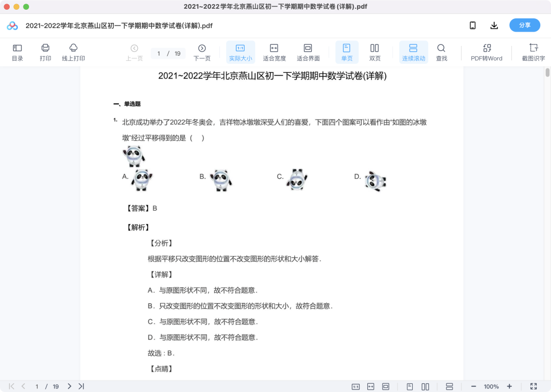Go to previous page in bottom bar
Image resolution: width=551 pixels, height=392 pixels.
point(23,386)
